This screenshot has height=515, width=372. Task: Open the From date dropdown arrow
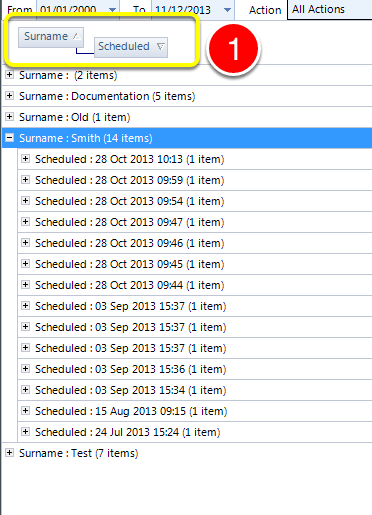113,10
